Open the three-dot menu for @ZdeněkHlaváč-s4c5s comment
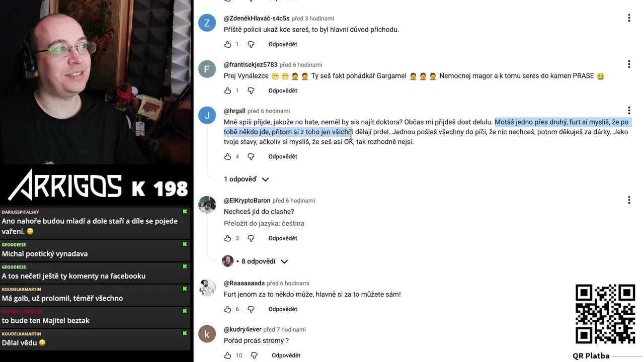The image size is (644, 362). coord(629,18)
